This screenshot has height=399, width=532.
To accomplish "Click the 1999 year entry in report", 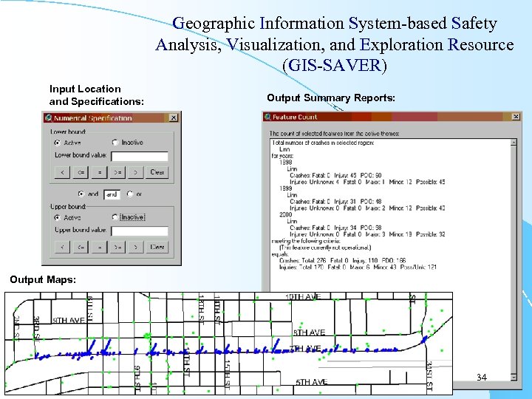I will pyautogui.click(x=286, y=188).
